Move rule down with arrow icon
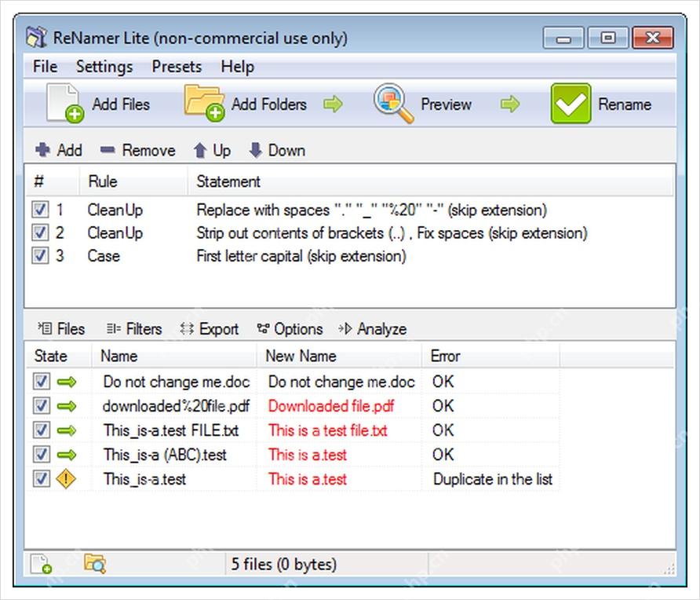This screenshot has height=600, width=700. tap(255, 150)
